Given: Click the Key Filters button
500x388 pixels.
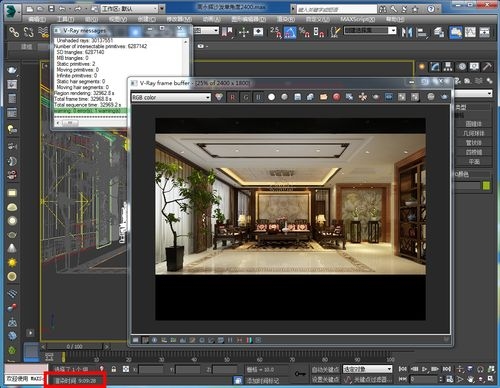Looking at the screenshot, I should tap(373, 380).
